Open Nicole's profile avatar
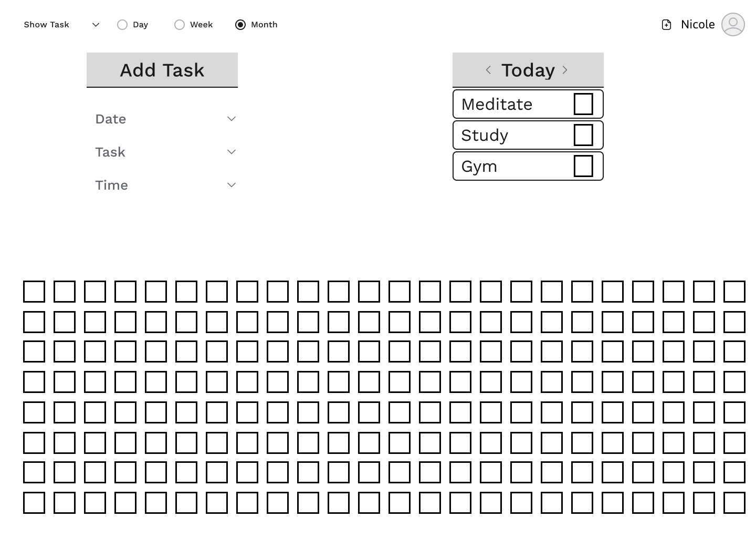Viewport: 756px width, 538px height. pyautogui.click(x=733, y=24)
